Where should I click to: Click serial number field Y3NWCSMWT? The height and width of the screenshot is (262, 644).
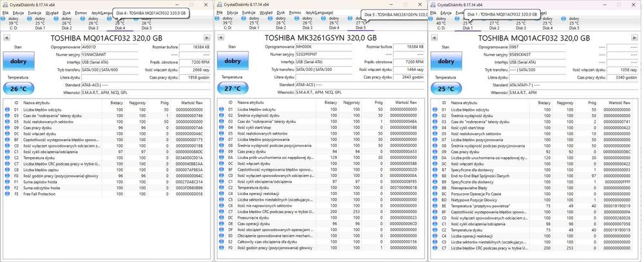coord(109,55)
